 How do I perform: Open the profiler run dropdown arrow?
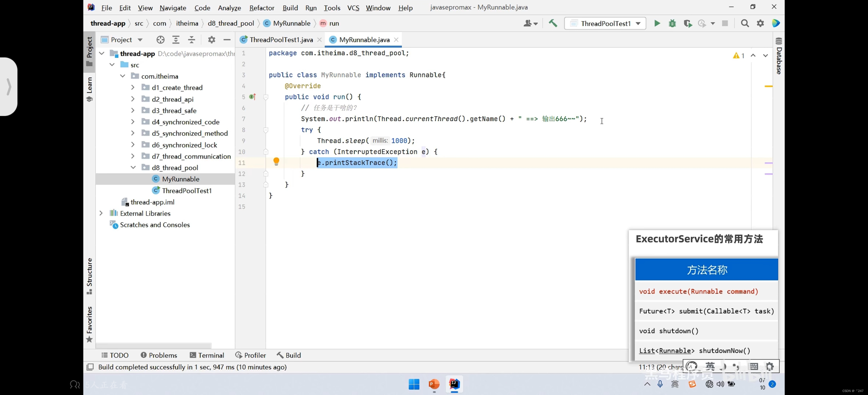pos(712,24)
